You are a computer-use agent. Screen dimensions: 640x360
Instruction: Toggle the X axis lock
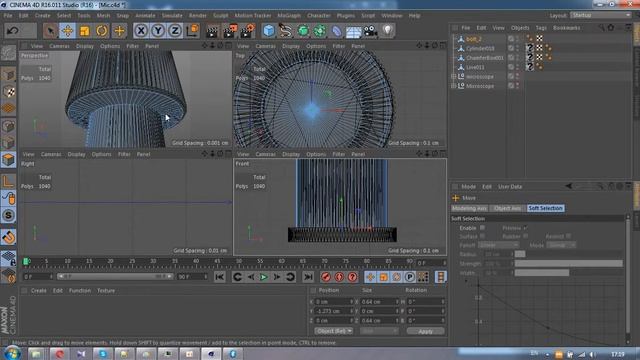(x=141, y=31)
